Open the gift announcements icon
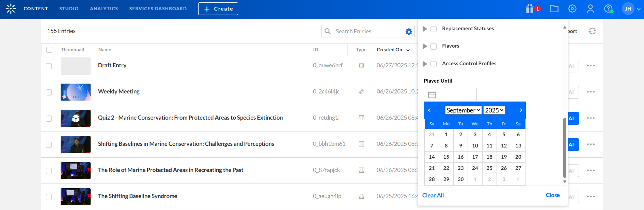This screenshot has width=644, height=210. 530,9
